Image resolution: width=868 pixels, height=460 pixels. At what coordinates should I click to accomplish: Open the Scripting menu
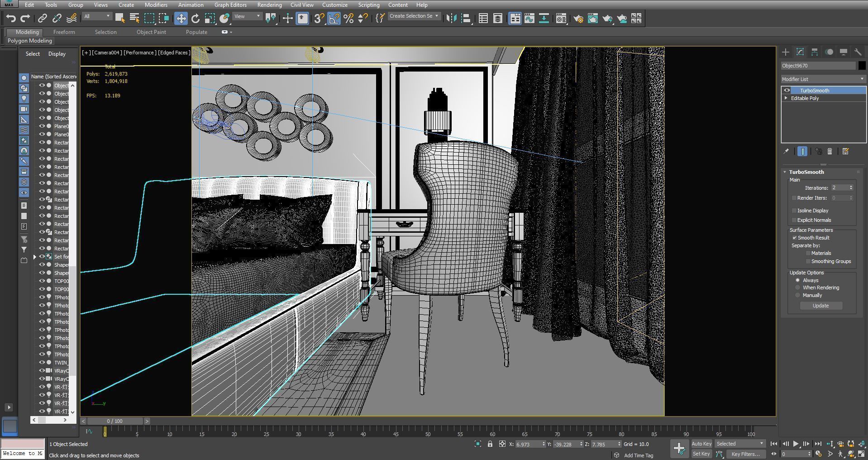pos(368,5)
